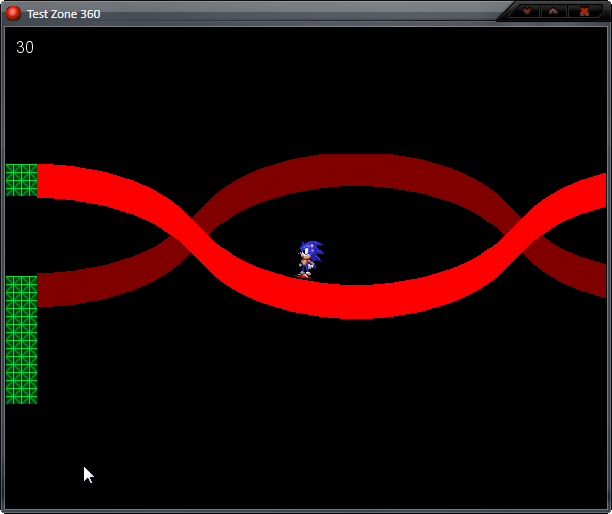Click the red orb icon in title bar
Viewport: 612px width, 514px height.
13,13
